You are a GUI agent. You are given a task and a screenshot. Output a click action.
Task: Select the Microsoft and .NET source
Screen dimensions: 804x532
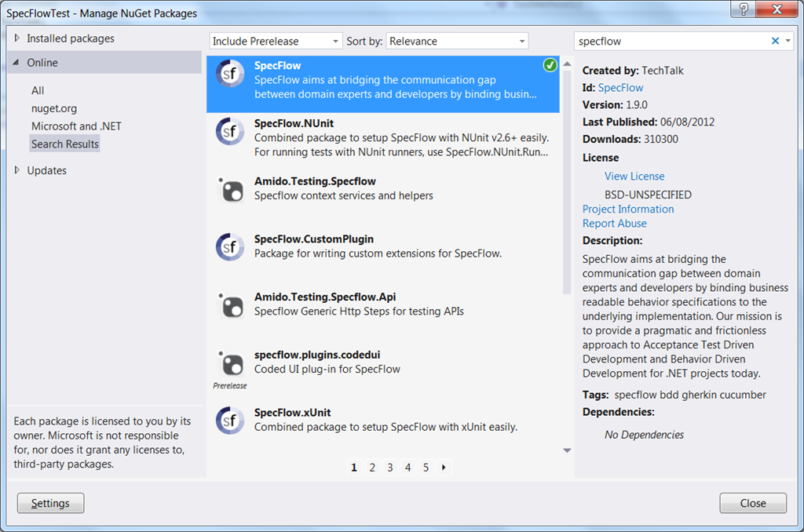(x=76, y=126)
